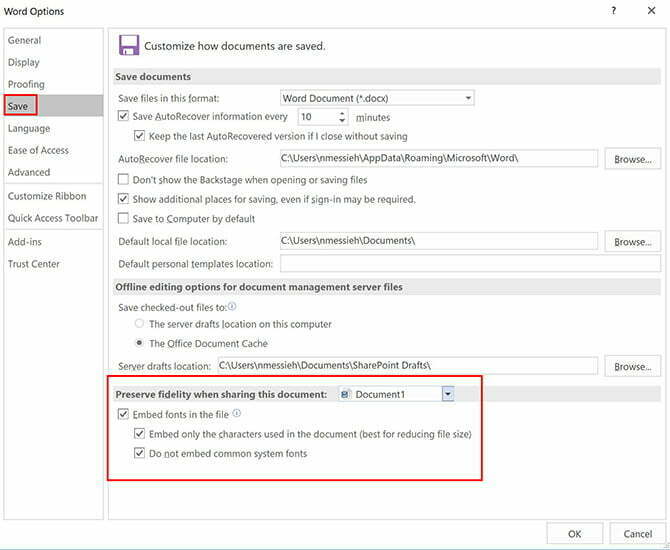Image resolution: width=670 pixels, height=550 pixels.
Task: Select The Office Document Cache radio option
Action: point(139,343)
